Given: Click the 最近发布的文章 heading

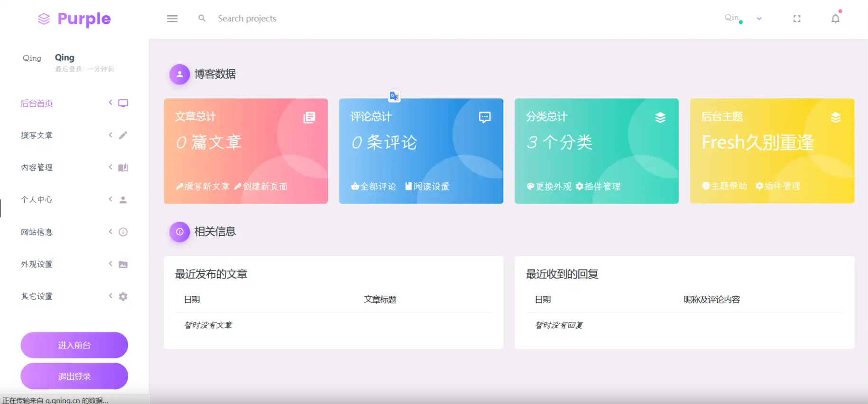Looking at the screenshot, I should (211, 274).
